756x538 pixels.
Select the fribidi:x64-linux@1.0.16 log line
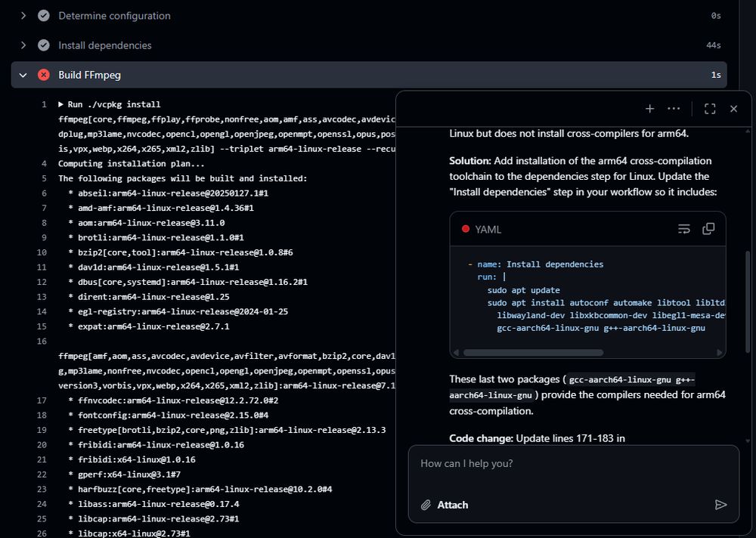[132, 460]
